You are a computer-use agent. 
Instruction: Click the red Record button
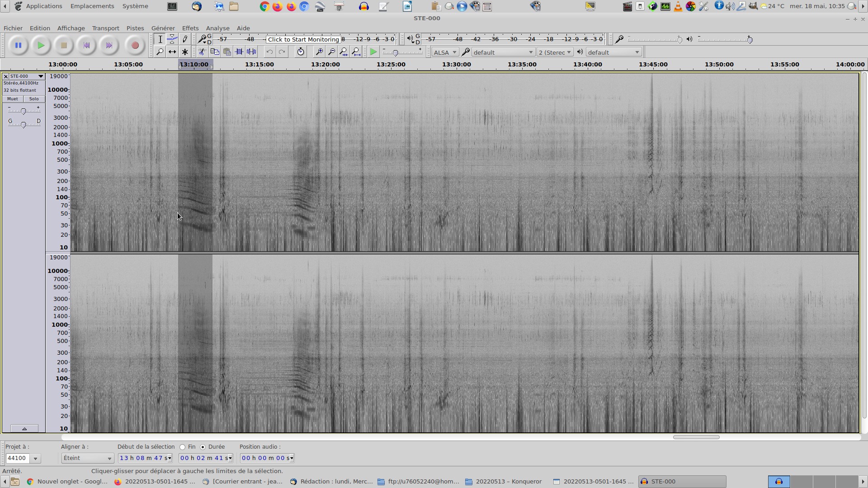[134, 45]
